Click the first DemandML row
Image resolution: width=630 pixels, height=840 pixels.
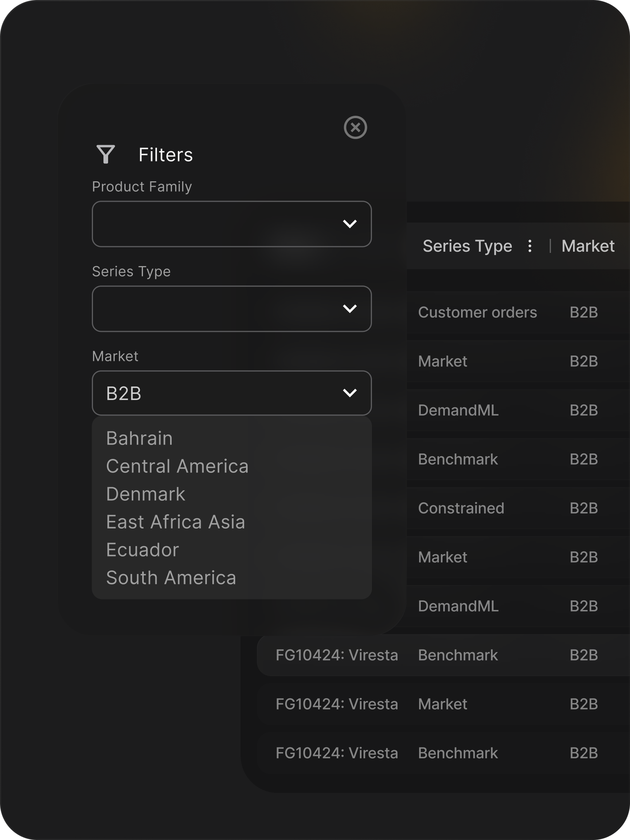(458, 411)
